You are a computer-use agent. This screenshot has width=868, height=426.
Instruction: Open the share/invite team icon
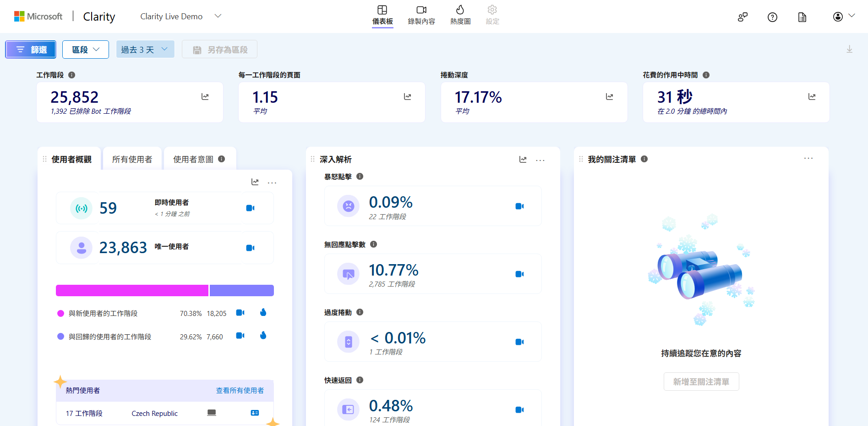click(742, 17)
